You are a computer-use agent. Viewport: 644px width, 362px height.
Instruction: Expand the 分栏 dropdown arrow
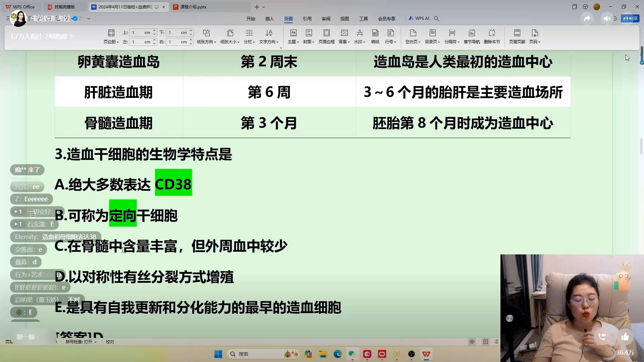tap(254, 42)
